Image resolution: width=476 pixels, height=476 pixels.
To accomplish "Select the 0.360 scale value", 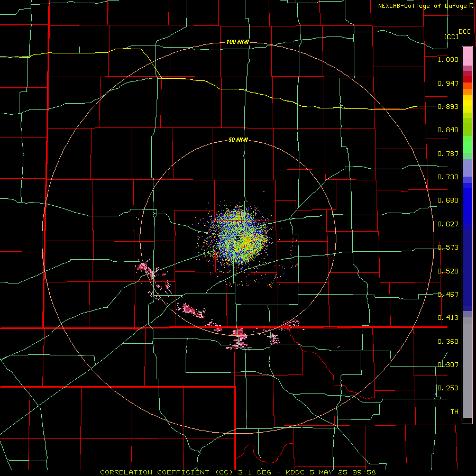I will pyautogui.click(x=448, y=342).
